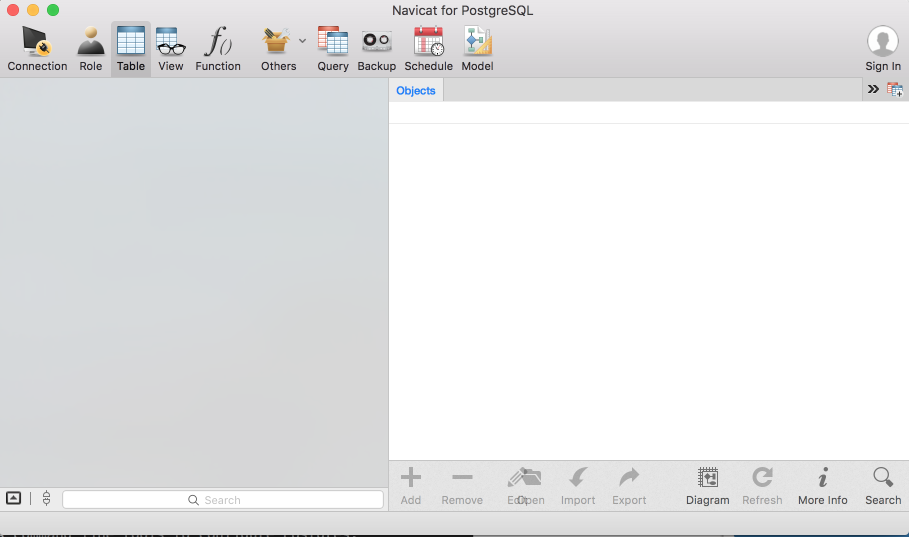Click the Others toolbox icon
This screenshot has height=537, width=909.
276,42
